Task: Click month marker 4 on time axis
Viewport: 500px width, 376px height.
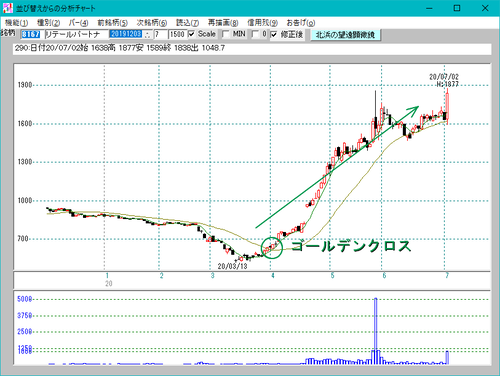Action: pyautogui.click(x=273, y=276)
